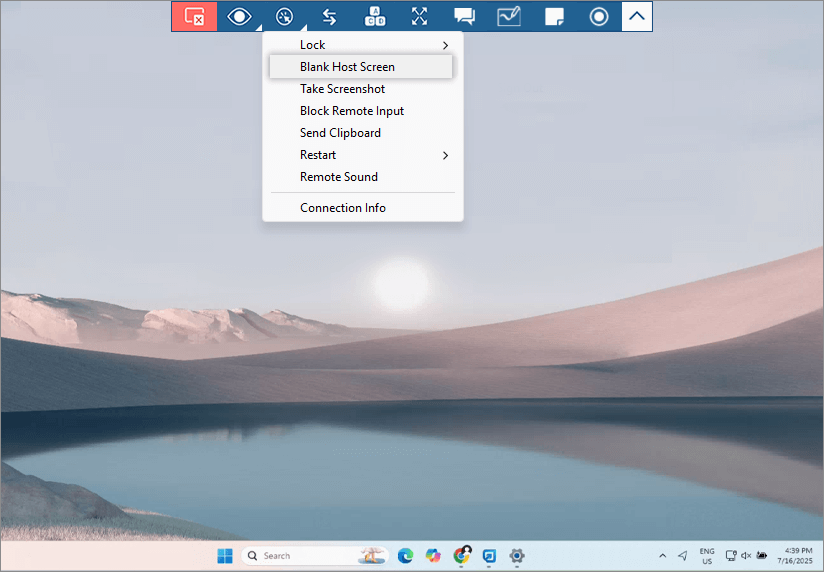The width and height of the screenshot is (824, 572).
Task: Click Send Clipboard menu item
Action: [340, 133]
